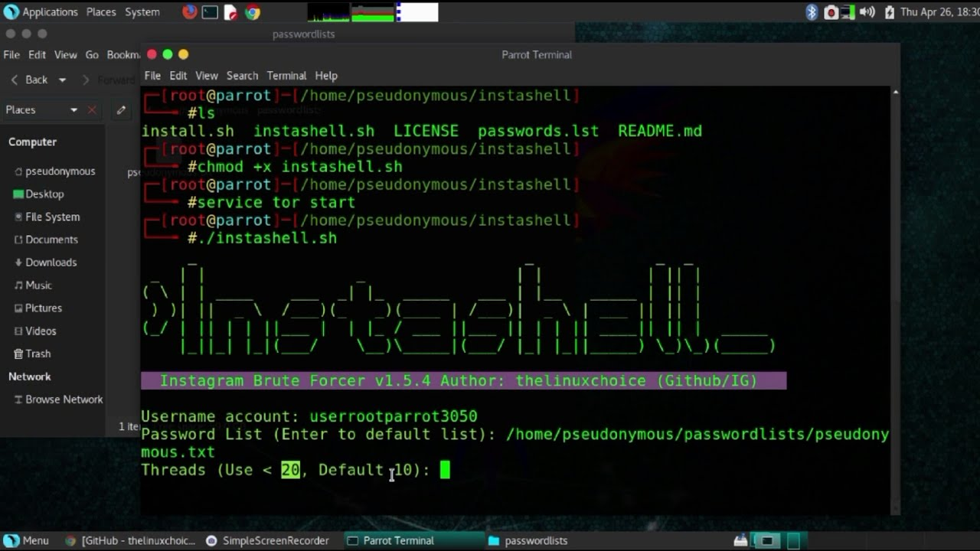The width and height of the screenshot is (980, 551).
Task: Click 'install.sh' in the ls output
Action: click(x=188, y=131)
